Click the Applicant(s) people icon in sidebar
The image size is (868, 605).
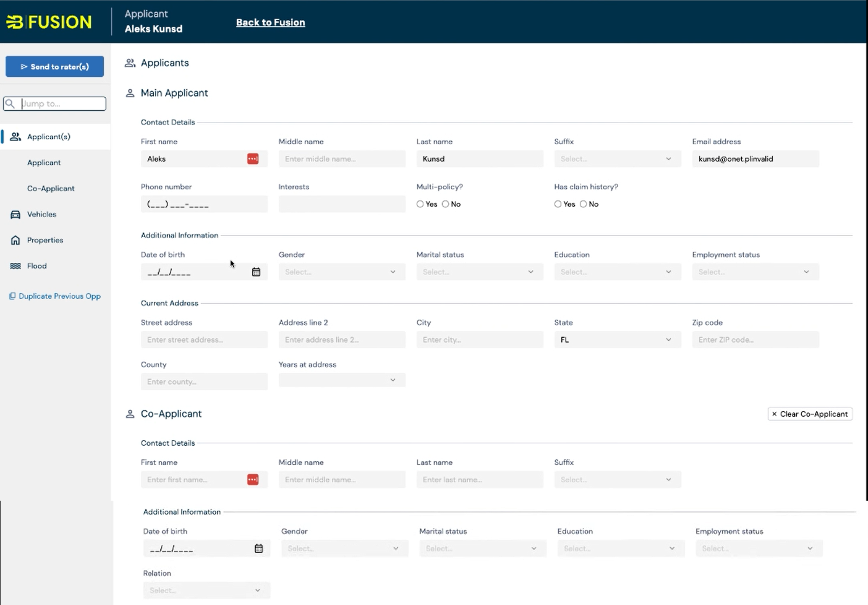coord(16,137)
